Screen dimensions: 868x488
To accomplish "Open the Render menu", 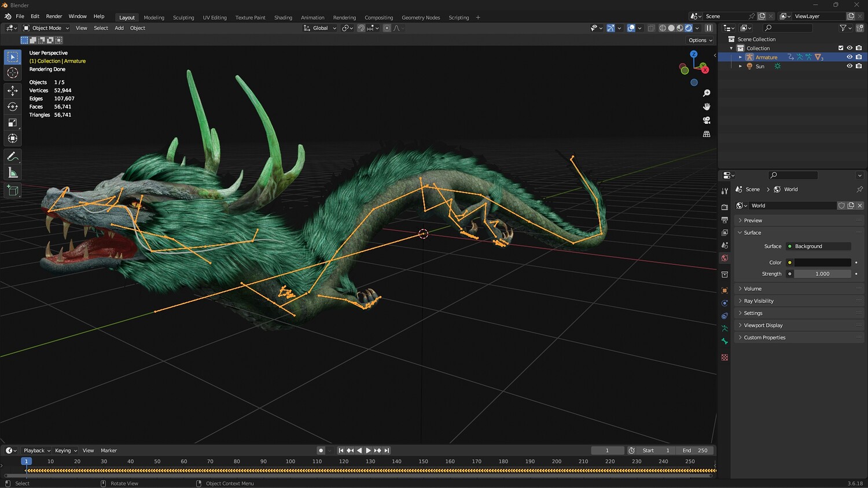I will tap(54, 16).
